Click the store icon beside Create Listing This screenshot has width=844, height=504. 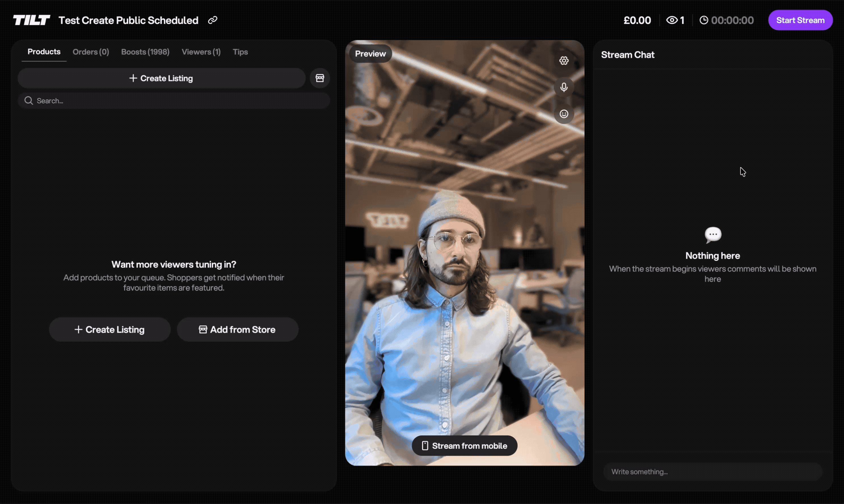click(x=320, y=78)
